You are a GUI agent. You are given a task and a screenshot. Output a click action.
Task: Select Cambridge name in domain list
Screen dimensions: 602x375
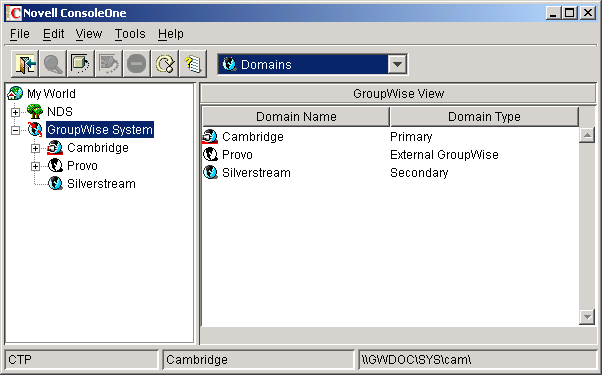pyautogui.click(x=253, y=137)
